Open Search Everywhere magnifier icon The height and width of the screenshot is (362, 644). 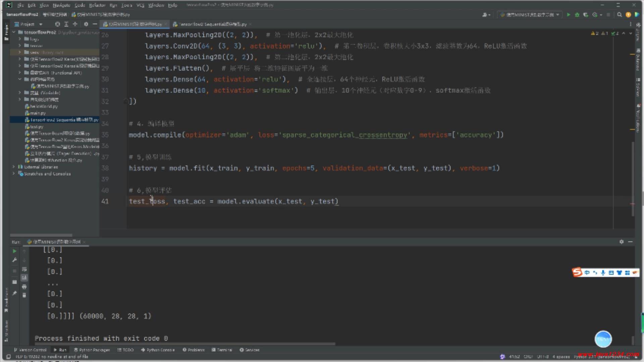[x=620, y=15]
